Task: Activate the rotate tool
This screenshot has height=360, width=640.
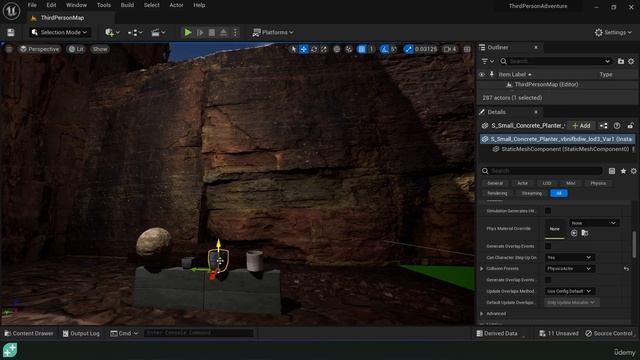Action: pyautogui.click(x=314, y=49)
